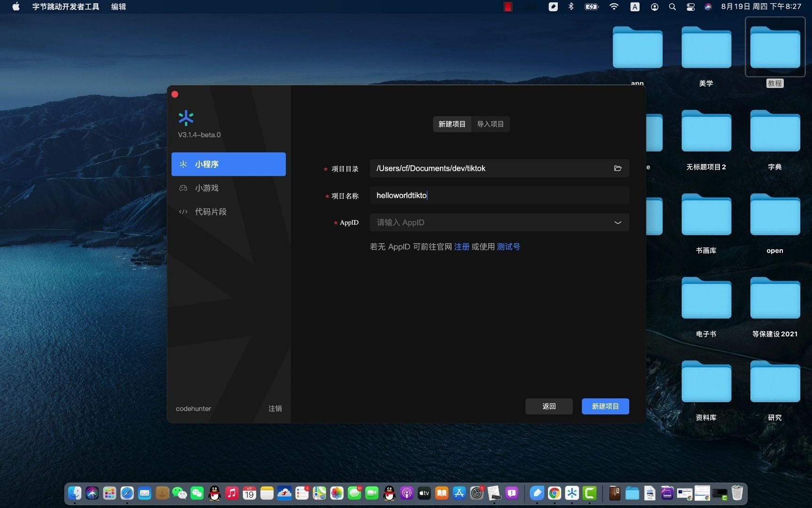This screenshot has height=508, width=812.
Task: Switch to the 导入项目 tab
Action: pos(490,124)
